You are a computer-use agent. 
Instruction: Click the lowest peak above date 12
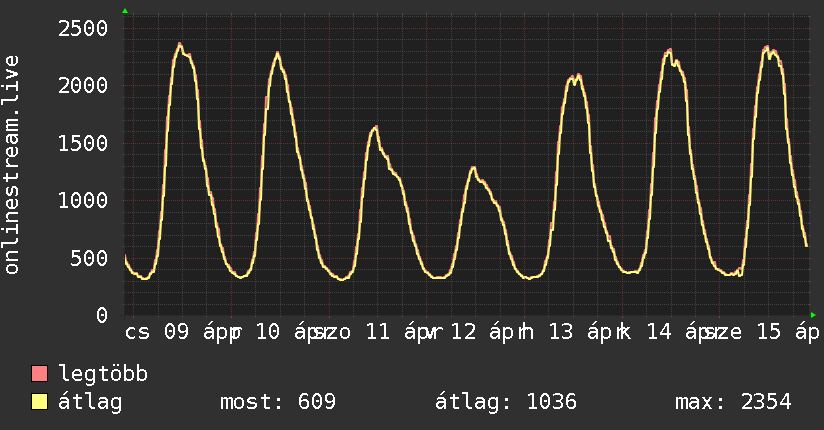(x=473, y=168)
